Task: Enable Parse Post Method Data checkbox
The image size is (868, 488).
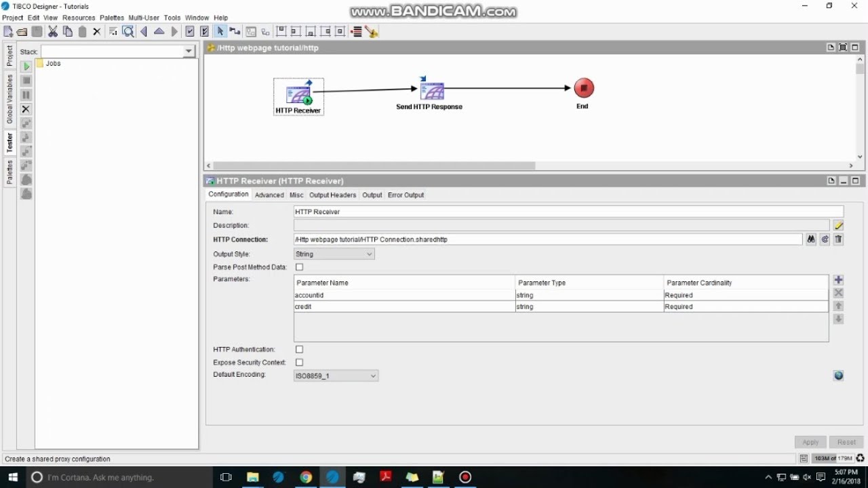Action: [x=299, y=267]
